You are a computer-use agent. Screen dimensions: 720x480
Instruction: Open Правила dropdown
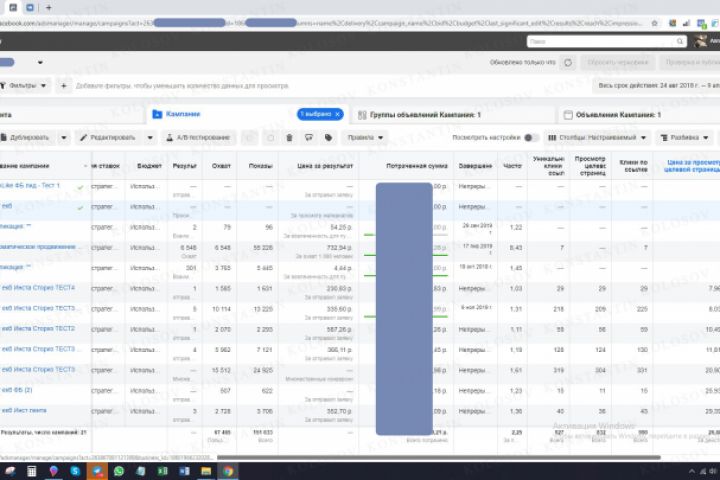(365, 137)
